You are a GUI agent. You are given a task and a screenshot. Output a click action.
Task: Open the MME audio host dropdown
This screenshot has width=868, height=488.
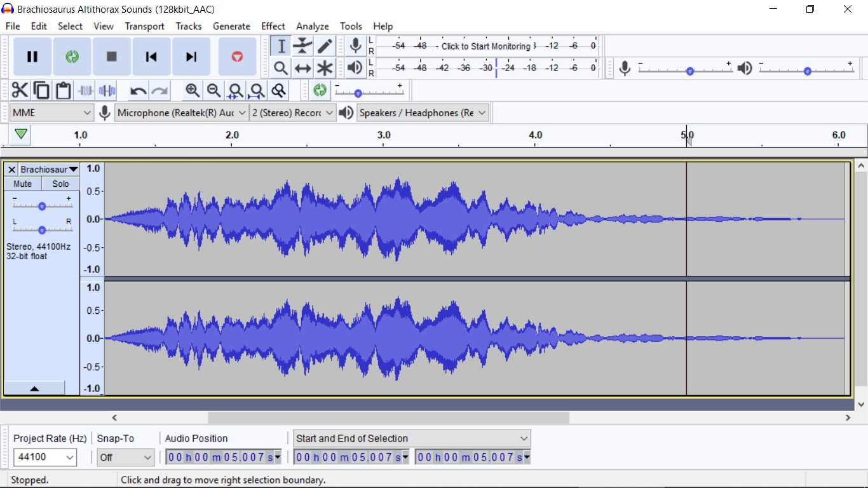click(x=51, y=113)
